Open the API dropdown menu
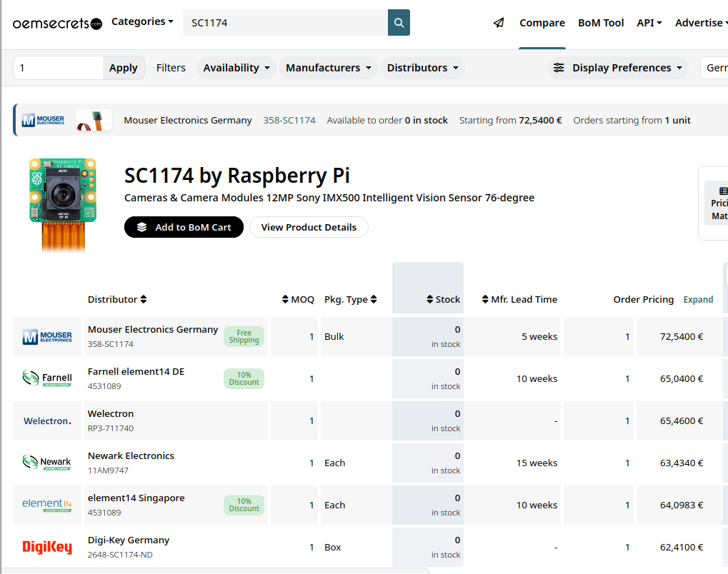The height and width of the screenshot is (574, 728). tap(649, 23)
